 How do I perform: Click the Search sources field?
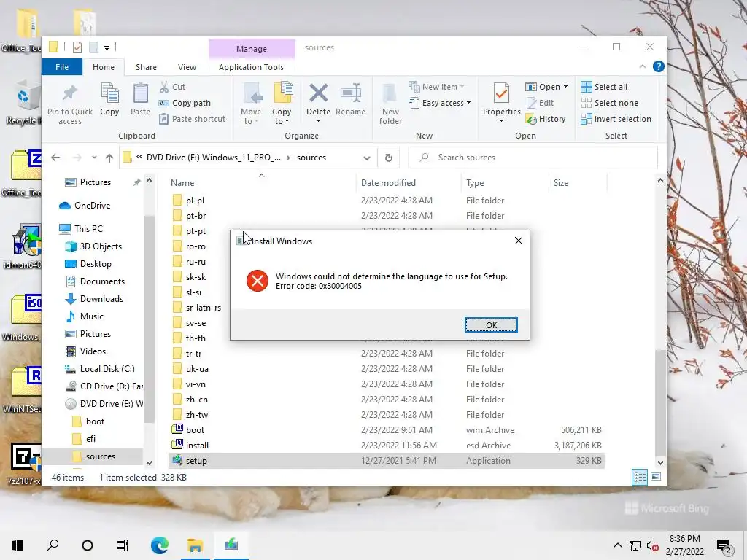(533, 157)
